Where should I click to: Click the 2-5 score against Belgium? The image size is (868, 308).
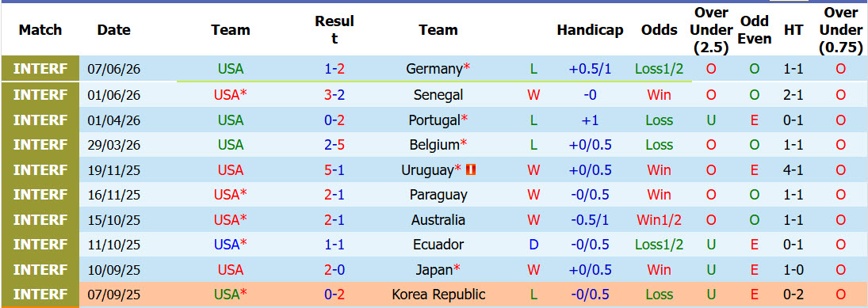click(x=335, y=145)
